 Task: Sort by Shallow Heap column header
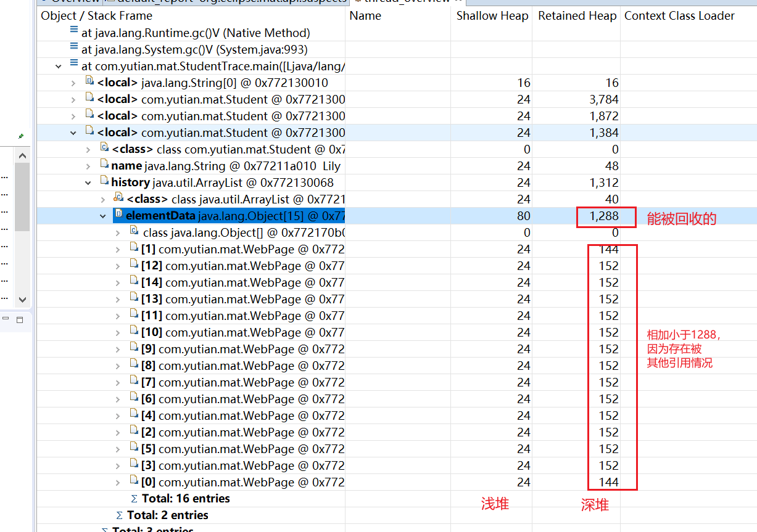click(492, 16)
